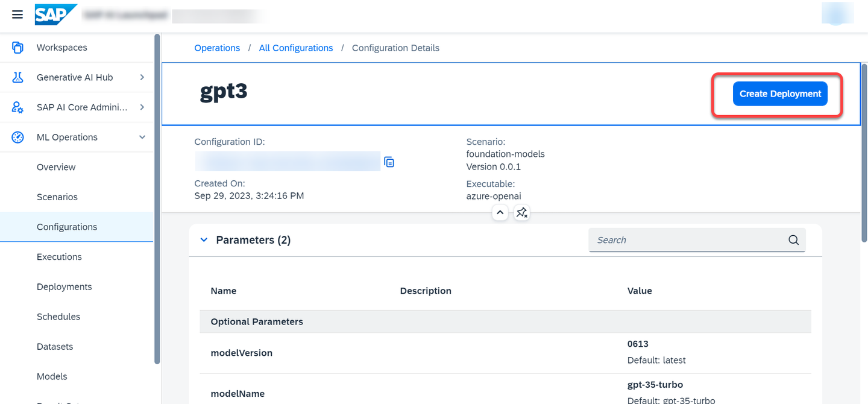This screenshot has height=404, width=868.
Task: Click the foundation-models scenario text
Action: (x=505, y=154)
